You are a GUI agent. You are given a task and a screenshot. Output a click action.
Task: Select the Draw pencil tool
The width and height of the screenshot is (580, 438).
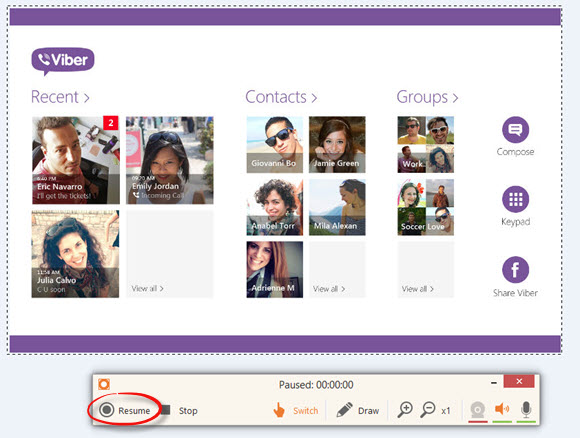pyautogui.click(x=358, y=410)
